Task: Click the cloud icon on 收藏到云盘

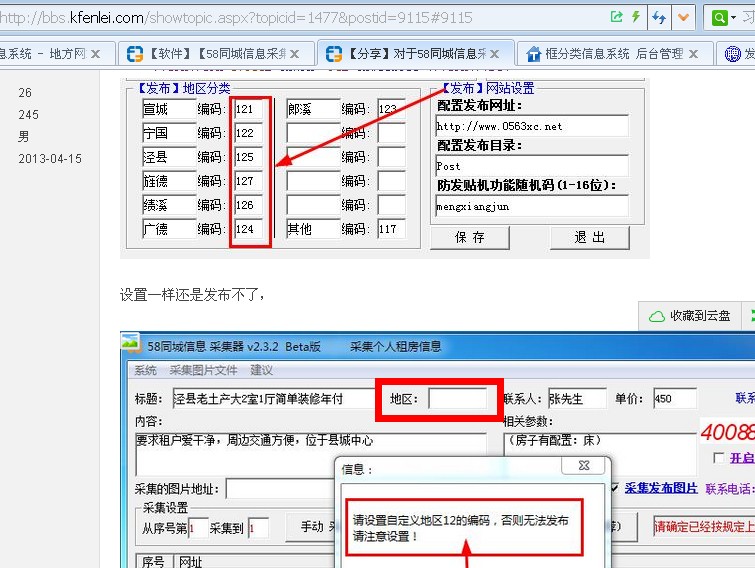Action: click(657, 316)
